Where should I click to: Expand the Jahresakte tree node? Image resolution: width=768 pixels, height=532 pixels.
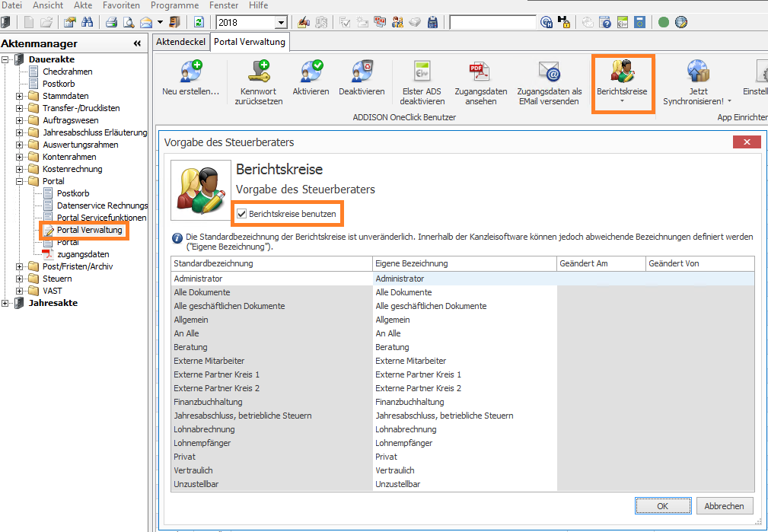coord(5,303)
